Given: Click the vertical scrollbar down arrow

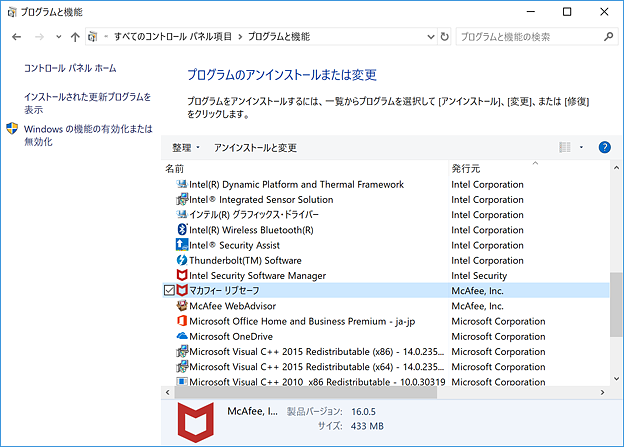Looking at the screenshot, I should 616,379.
